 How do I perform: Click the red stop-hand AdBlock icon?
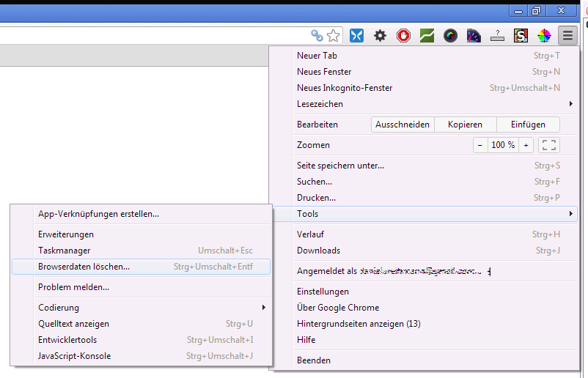coord(403,36)
